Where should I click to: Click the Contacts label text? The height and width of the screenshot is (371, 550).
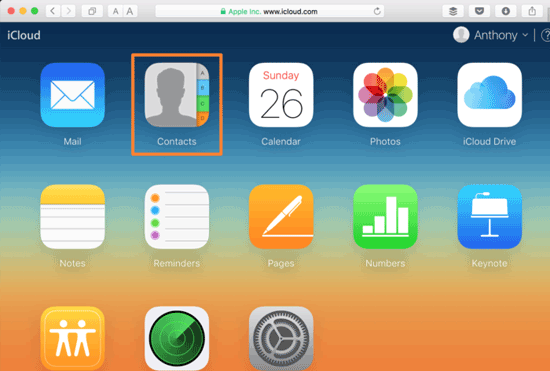click(x=177, y=141)
